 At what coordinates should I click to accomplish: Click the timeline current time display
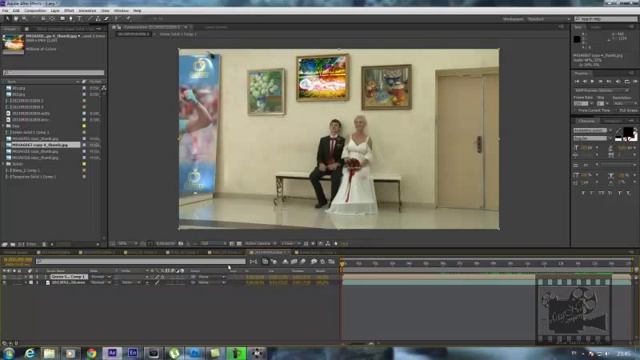[18, 260]
